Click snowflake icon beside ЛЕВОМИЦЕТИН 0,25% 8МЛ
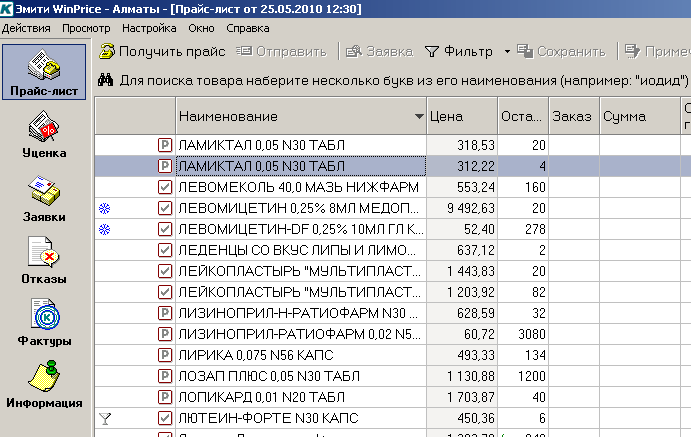691x437 pixels. (105, 209)
